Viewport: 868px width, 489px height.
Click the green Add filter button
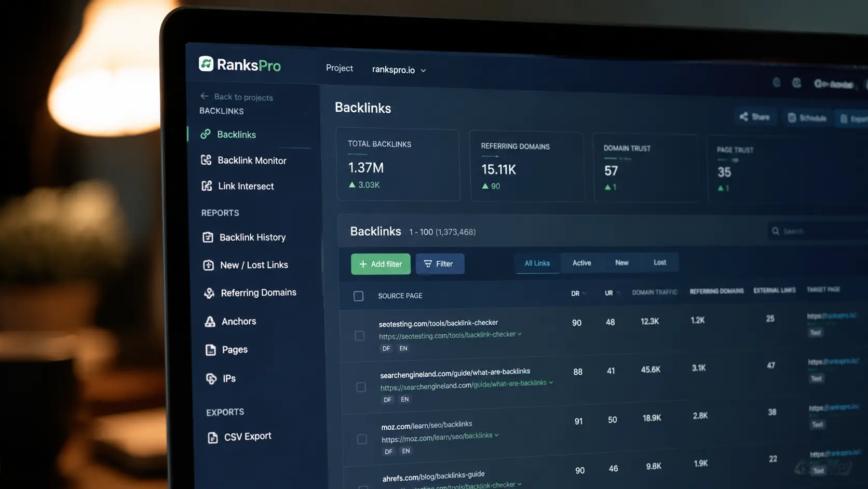(x=381, y=264)
